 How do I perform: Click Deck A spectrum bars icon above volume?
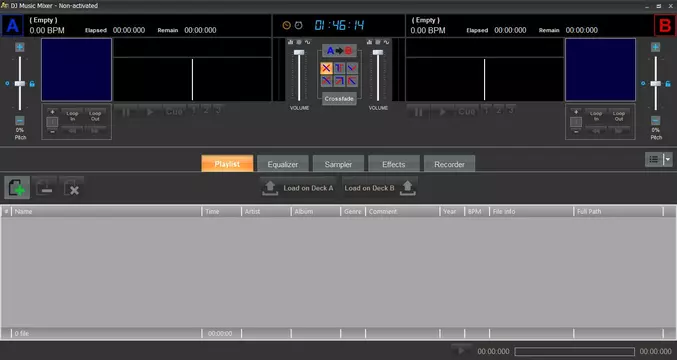pyautogui.click(x=291, y=42)
